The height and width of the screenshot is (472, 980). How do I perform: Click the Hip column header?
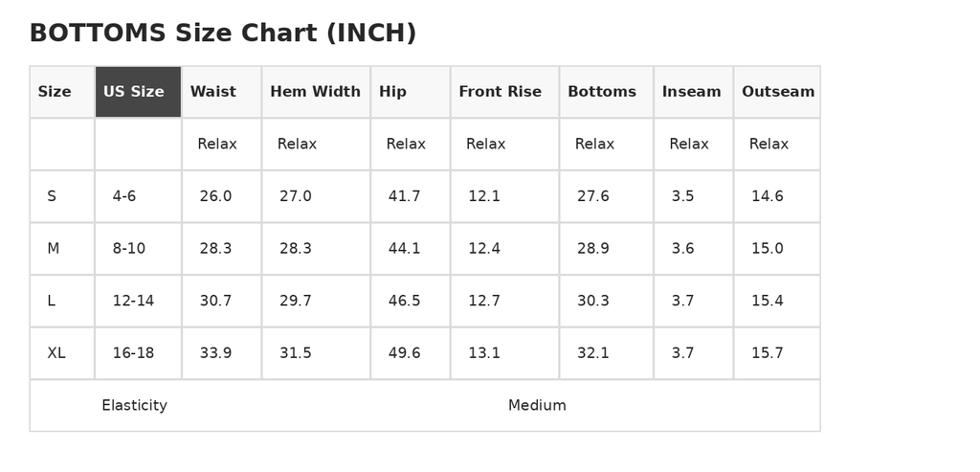click(410, 92)
